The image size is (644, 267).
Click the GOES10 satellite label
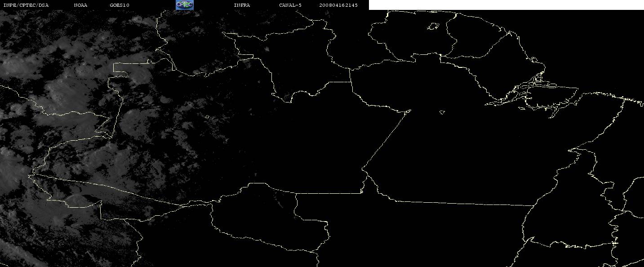click(120, 5)
